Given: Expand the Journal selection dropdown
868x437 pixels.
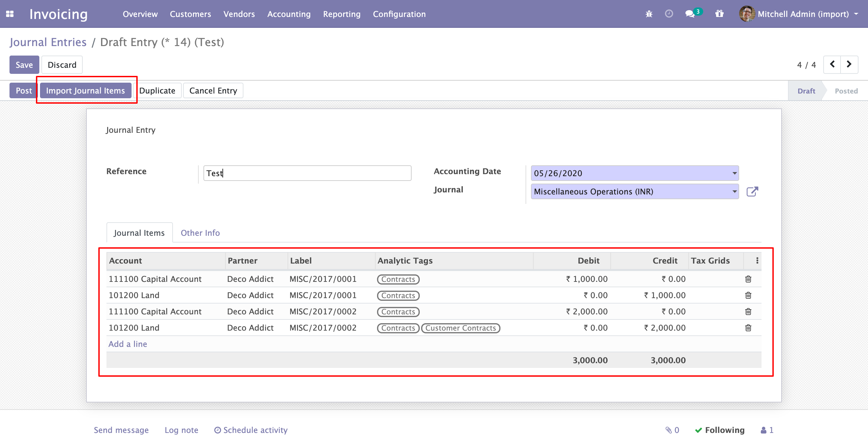Looking at the screenshot, I should pos(734,192).
